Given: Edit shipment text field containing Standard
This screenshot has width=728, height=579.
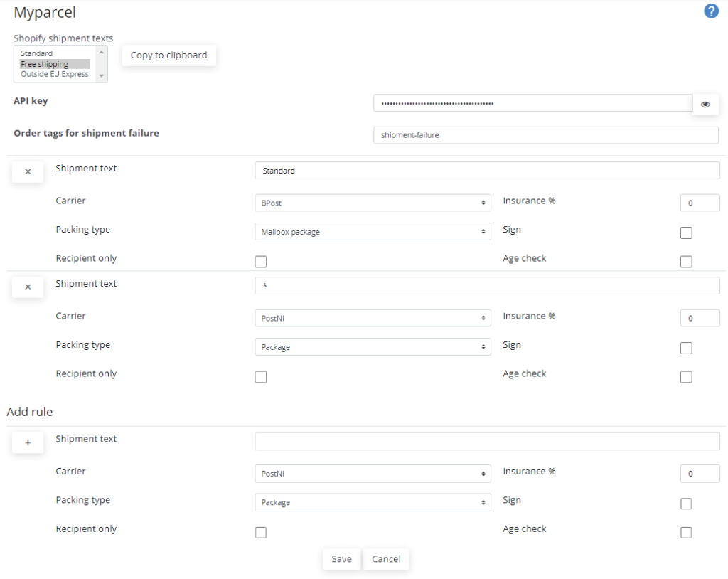Looking at the screenshot, I should [487, 171].
